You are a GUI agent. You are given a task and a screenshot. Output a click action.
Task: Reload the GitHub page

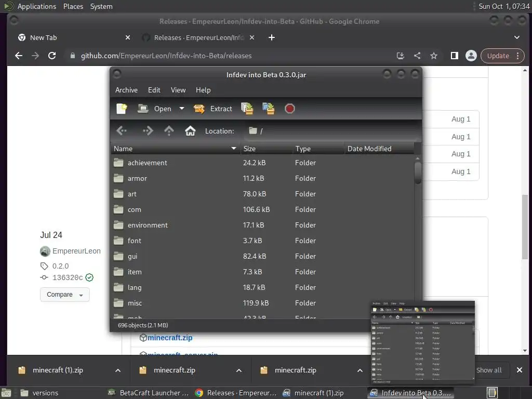tap(52, 56)
